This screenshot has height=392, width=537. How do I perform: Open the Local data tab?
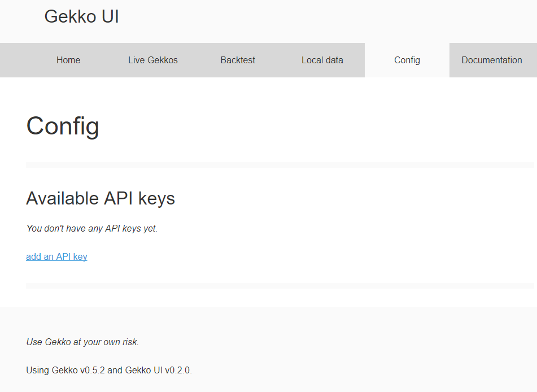click(x=322, y=60)
